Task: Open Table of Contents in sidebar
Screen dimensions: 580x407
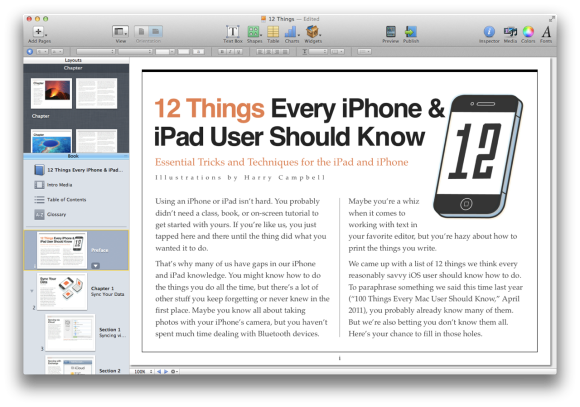Action: tap(60, 199)
